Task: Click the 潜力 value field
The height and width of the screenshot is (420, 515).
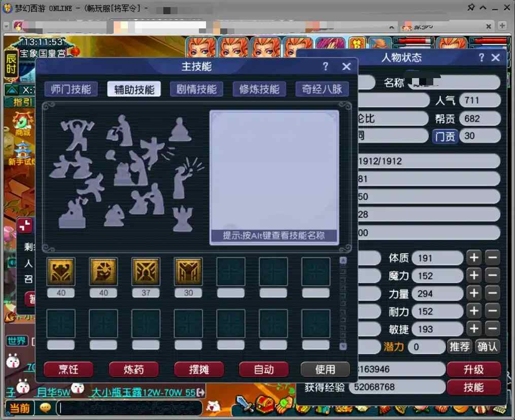Action: [x=426, y=347]
